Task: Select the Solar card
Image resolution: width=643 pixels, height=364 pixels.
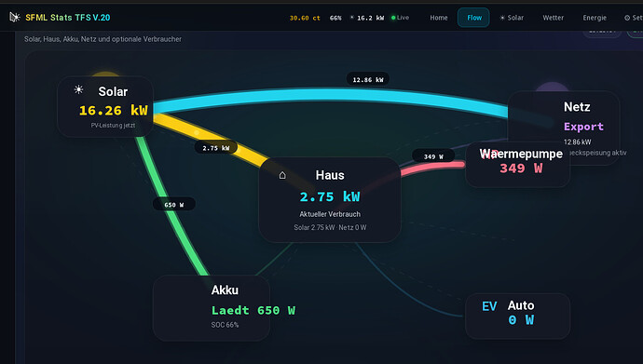Action: 105,106
